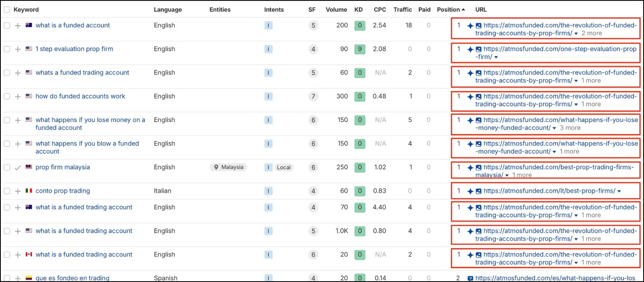Click the CPC value 4.40

(380, 207)
